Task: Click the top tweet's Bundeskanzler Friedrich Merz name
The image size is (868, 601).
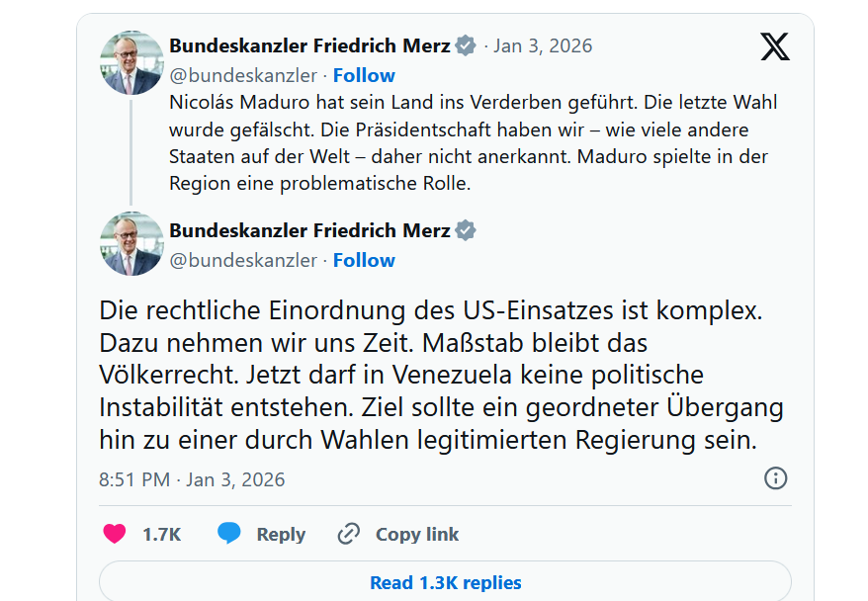Action: [309, 45]
